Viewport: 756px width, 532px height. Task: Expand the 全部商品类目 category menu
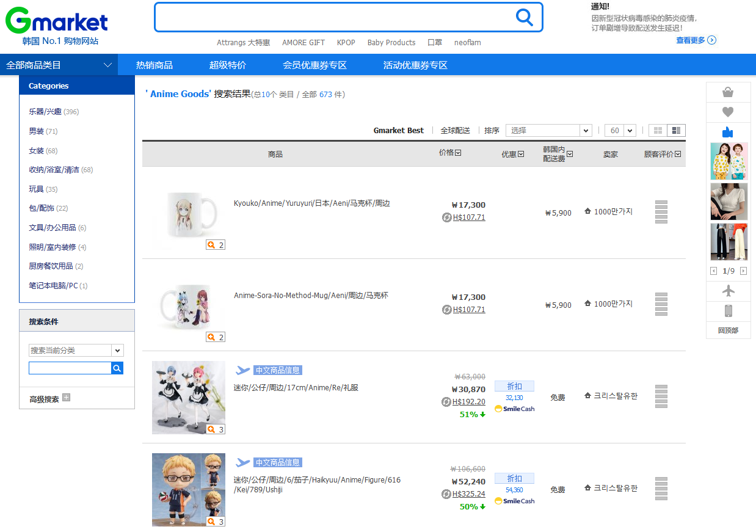[59, 65]
